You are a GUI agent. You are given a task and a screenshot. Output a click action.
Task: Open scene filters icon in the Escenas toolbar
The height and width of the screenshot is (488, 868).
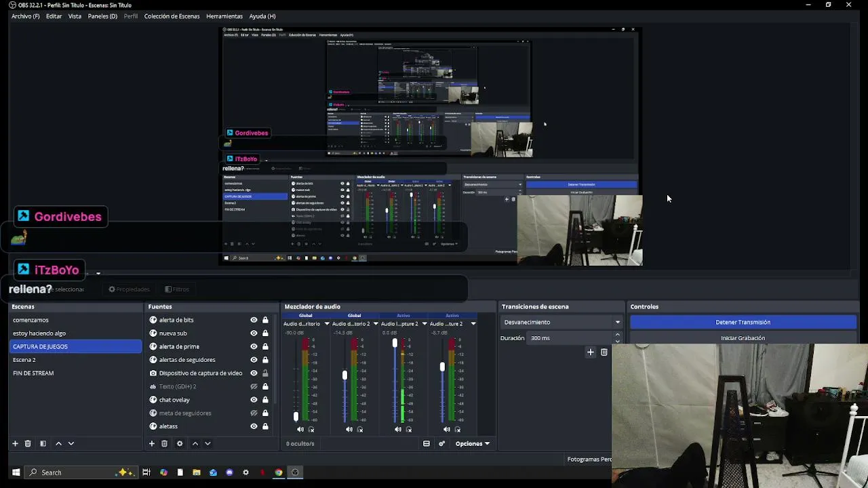click(x=43, y=443)
